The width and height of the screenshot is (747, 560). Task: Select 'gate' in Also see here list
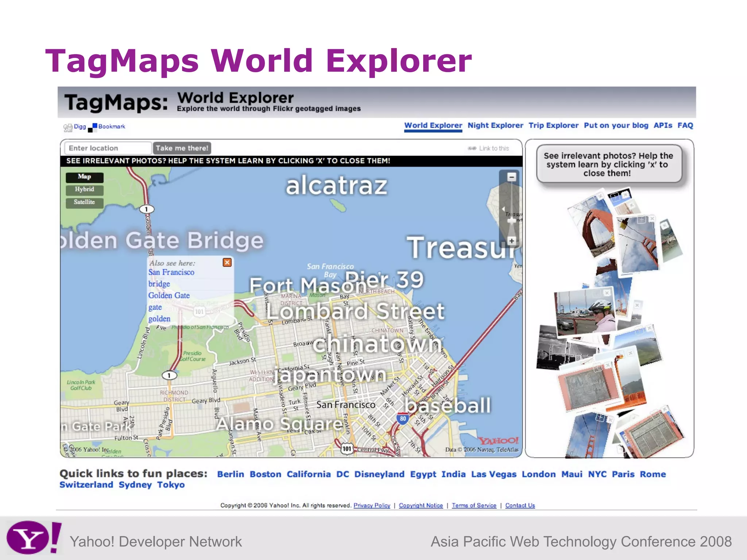155,307
